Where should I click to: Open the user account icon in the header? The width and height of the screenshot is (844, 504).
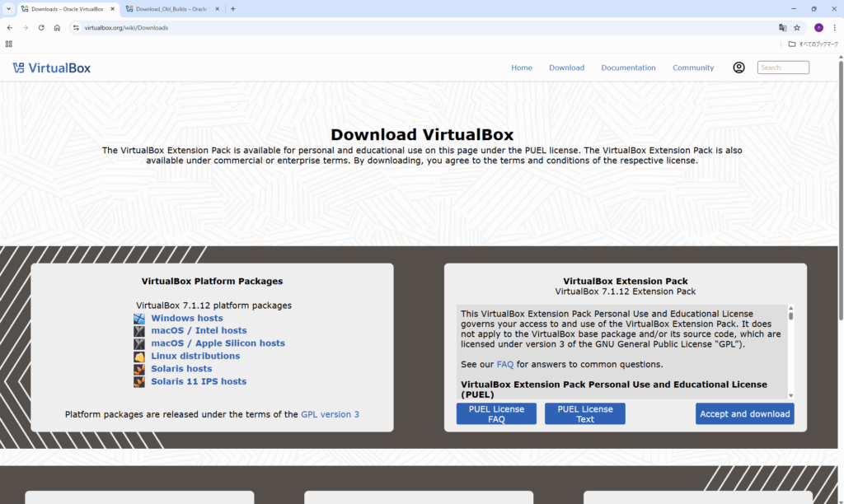click(x=738, y=68)
